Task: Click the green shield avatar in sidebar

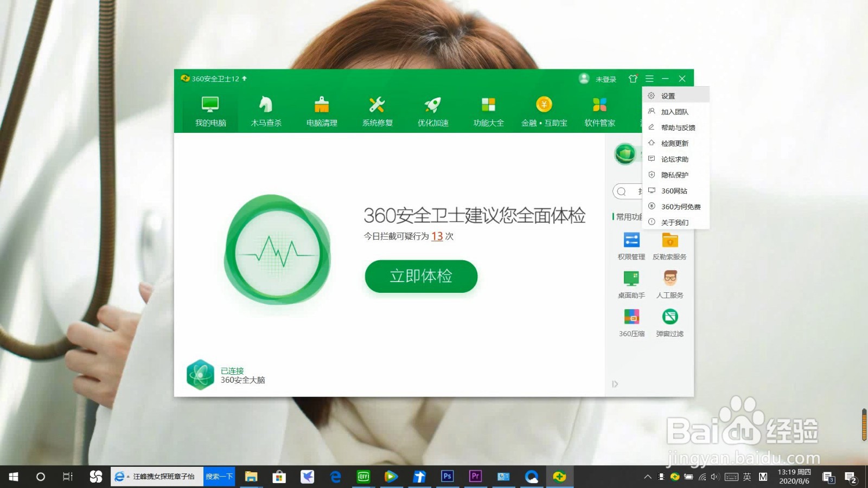Action: point(625,154)
